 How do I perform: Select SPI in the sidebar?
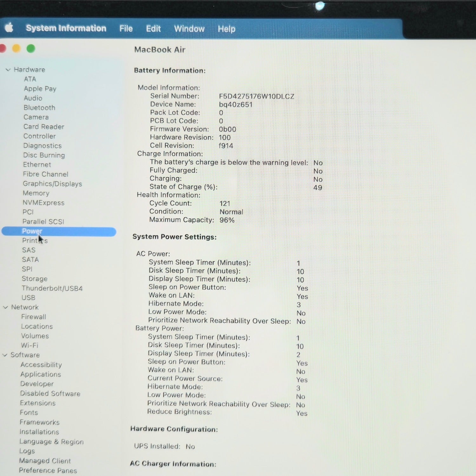(27, 269)
